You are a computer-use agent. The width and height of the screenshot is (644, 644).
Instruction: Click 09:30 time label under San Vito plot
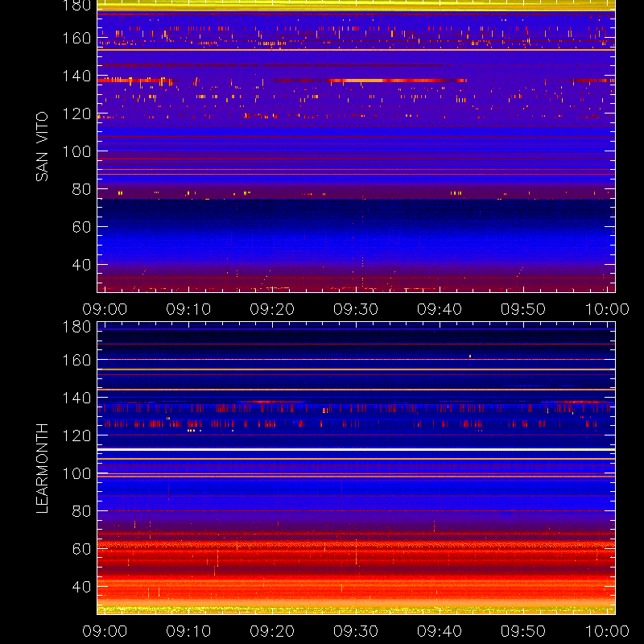[x=356, y=309]
